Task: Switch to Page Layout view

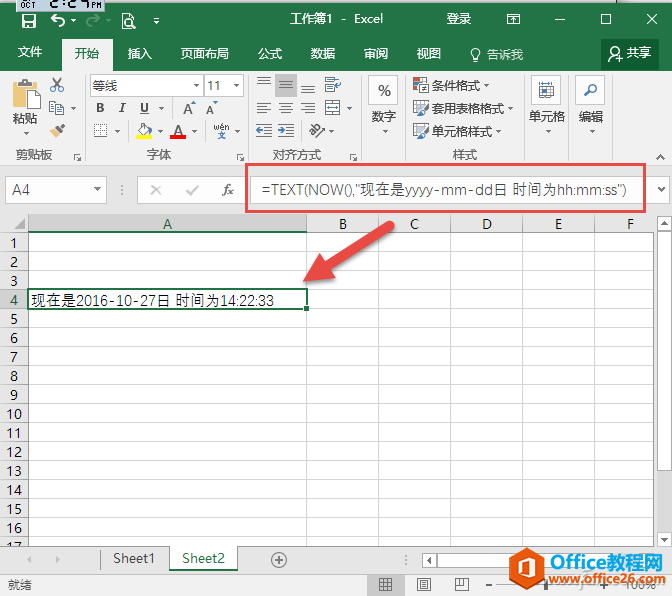Action: point(424,584)
